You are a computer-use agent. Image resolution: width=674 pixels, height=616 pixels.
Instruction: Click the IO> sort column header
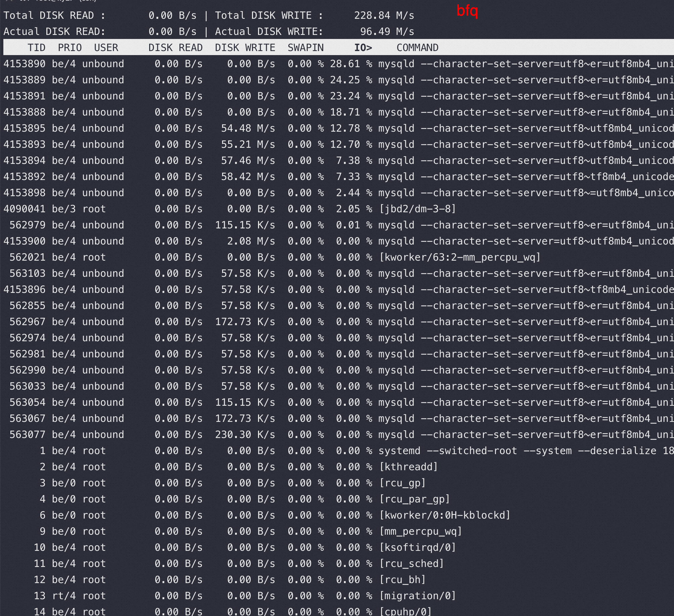click(x=363, y=48)
